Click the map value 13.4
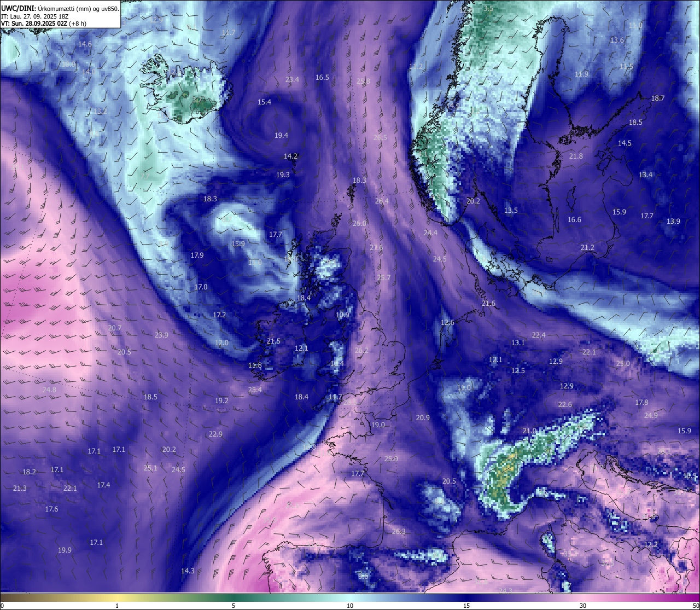This screenshot has height=610, width=700. pyautogui.click(x=645, y=175)
